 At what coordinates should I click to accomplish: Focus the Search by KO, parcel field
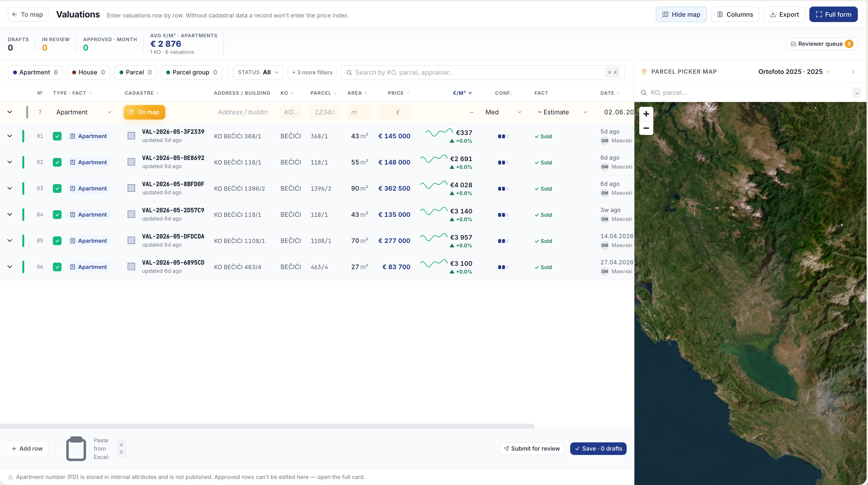pyautogui.click(x=482, y=72)
